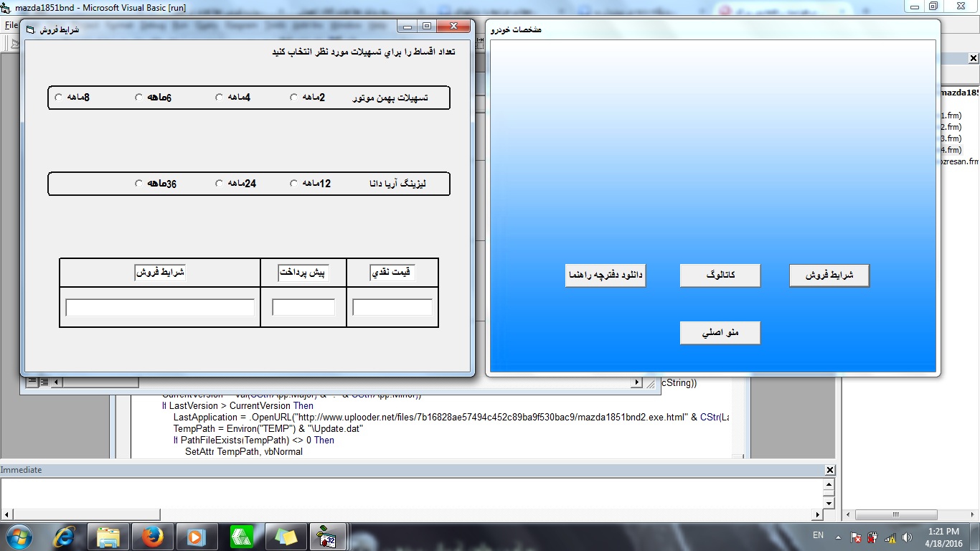Open Windows Media Player taskbar icon

coord(195,537)
